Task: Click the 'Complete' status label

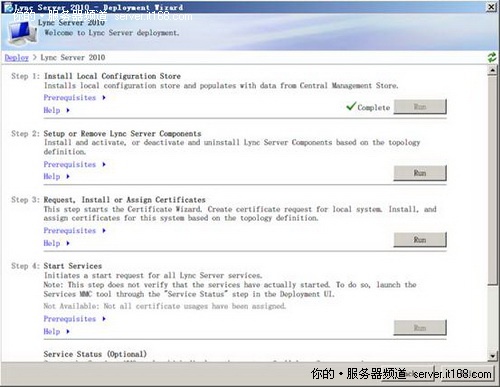Action: point(374,108)
